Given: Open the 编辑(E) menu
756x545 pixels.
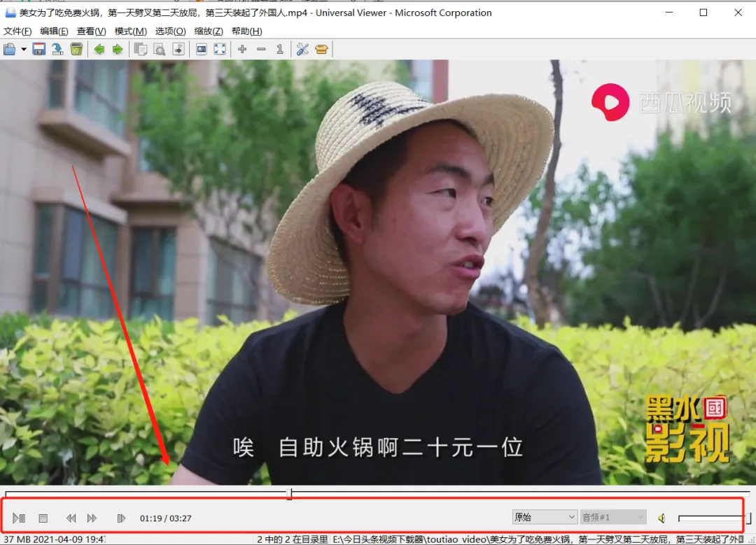Looking at the screenshot, I should (54, 31).
